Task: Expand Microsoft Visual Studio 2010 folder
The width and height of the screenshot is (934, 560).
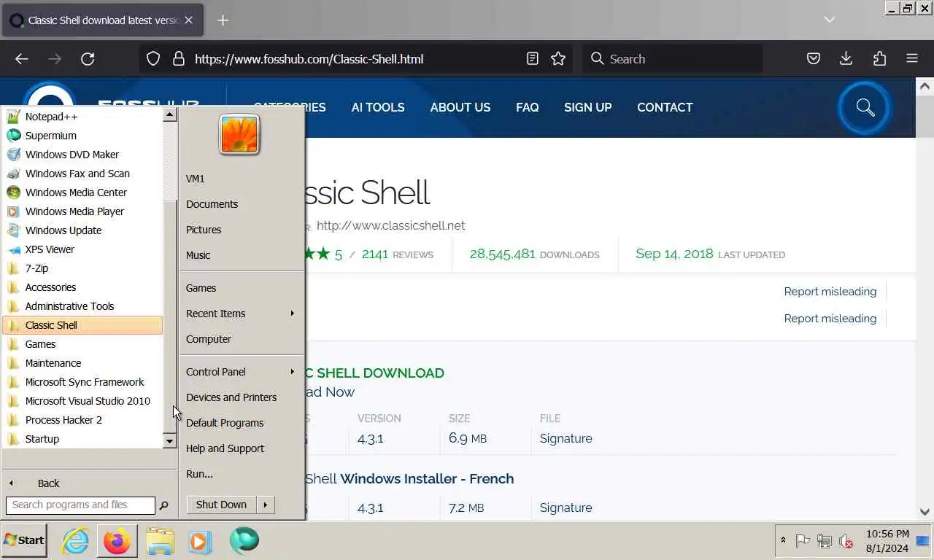Action: [82, 401]
